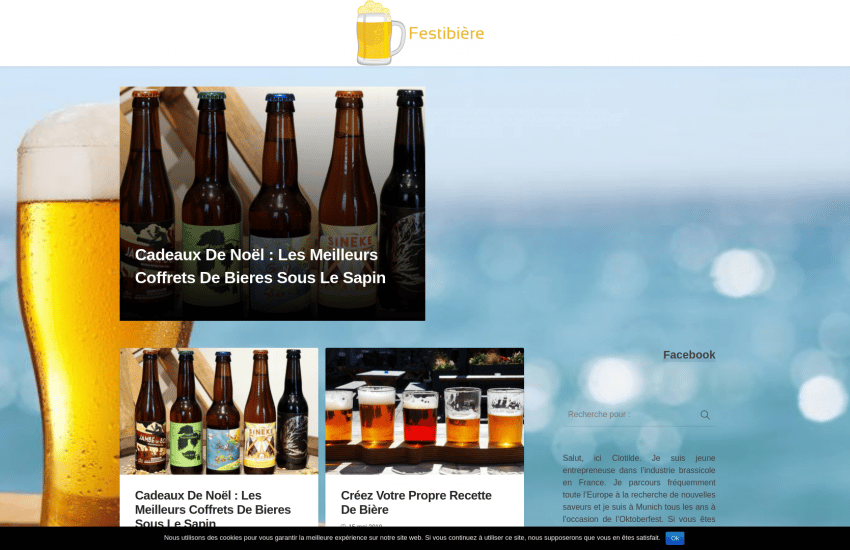
Task: Open 'Créez Votre Propre Recette De Bière' article
Action: pyautogui.click(x=416, y=502)
